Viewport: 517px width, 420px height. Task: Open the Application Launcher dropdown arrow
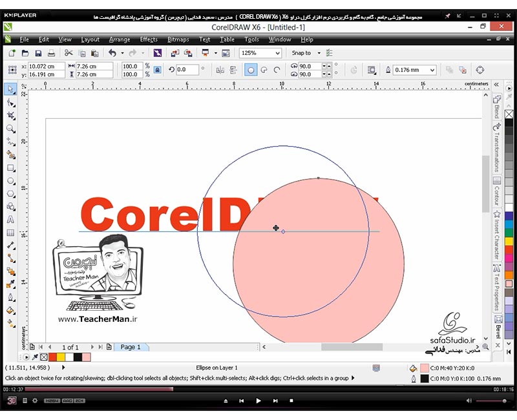(216, 53)
